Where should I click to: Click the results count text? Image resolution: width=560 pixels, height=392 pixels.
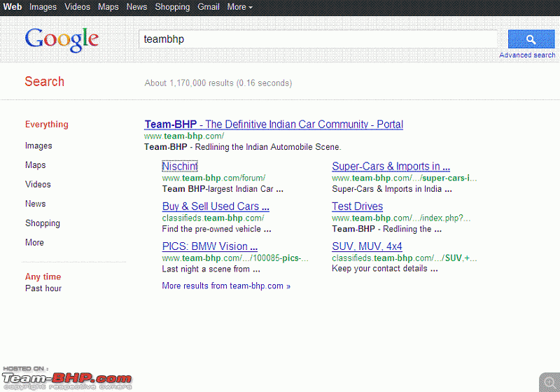click(x=218, y=83)
